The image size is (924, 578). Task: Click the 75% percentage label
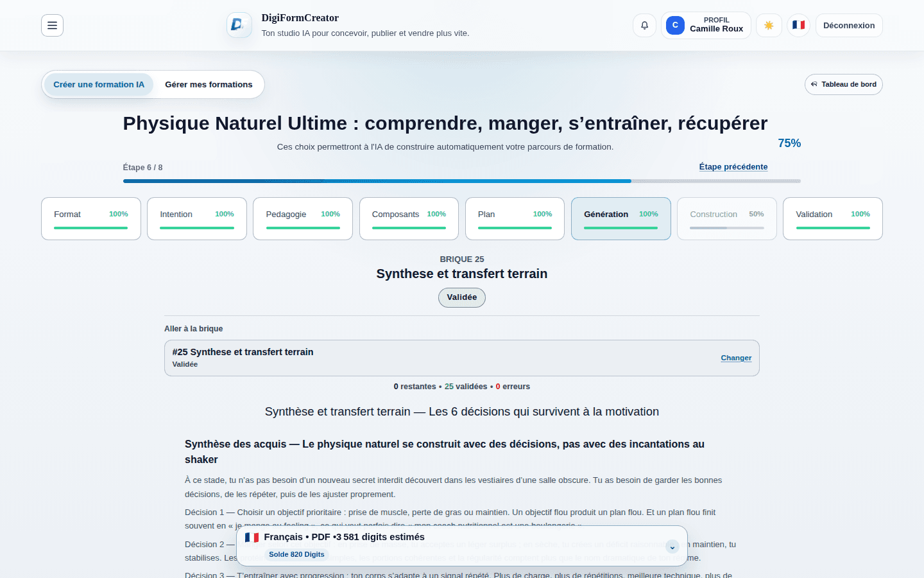[x=789, y=143]
